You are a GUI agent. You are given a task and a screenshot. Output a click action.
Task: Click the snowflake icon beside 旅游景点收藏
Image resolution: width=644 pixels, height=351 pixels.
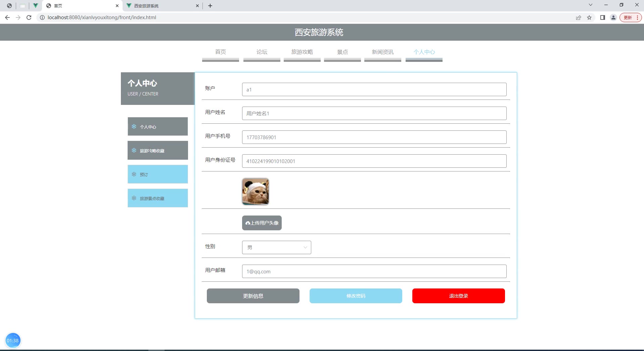(134, 198)
